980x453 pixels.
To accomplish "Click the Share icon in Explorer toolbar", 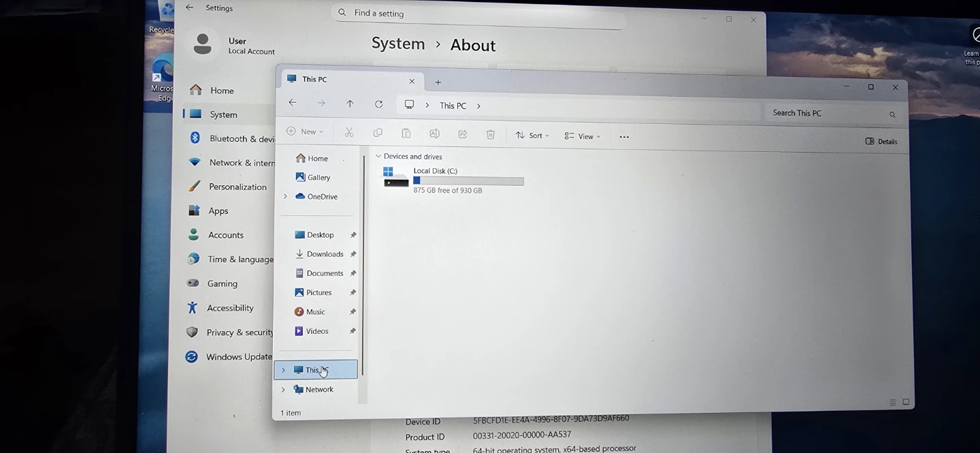I will point(463,134).
